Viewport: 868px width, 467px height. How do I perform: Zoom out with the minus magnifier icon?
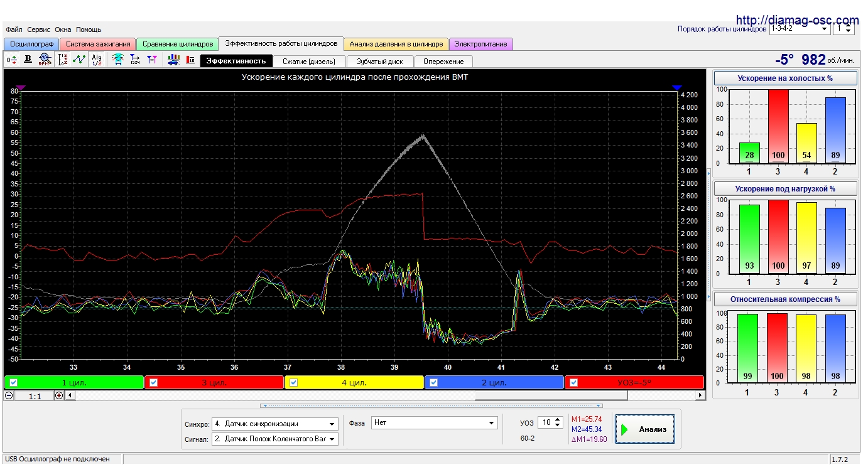pyautogui.click(x=9, y=396)
